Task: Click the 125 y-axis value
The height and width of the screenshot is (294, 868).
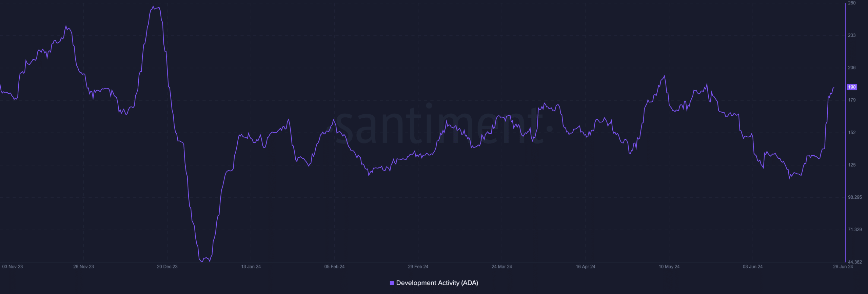Action: coord(852,165)
